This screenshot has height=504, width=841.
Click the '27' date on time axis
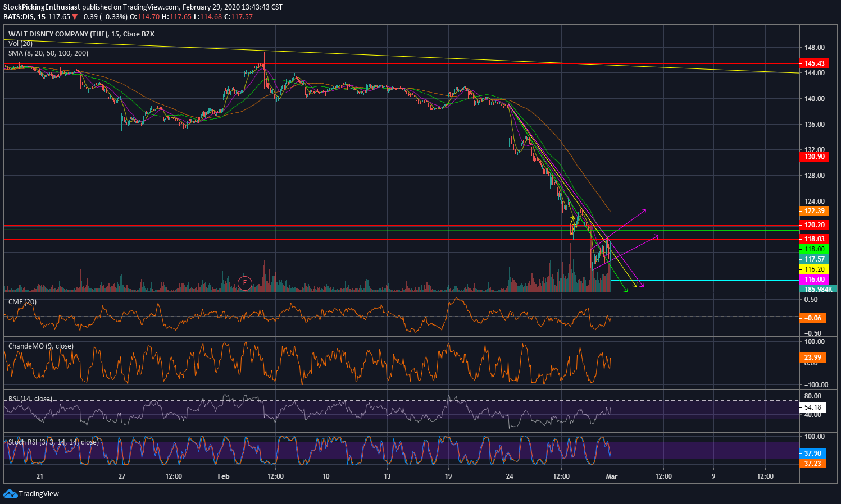click(x=122, y=476)
